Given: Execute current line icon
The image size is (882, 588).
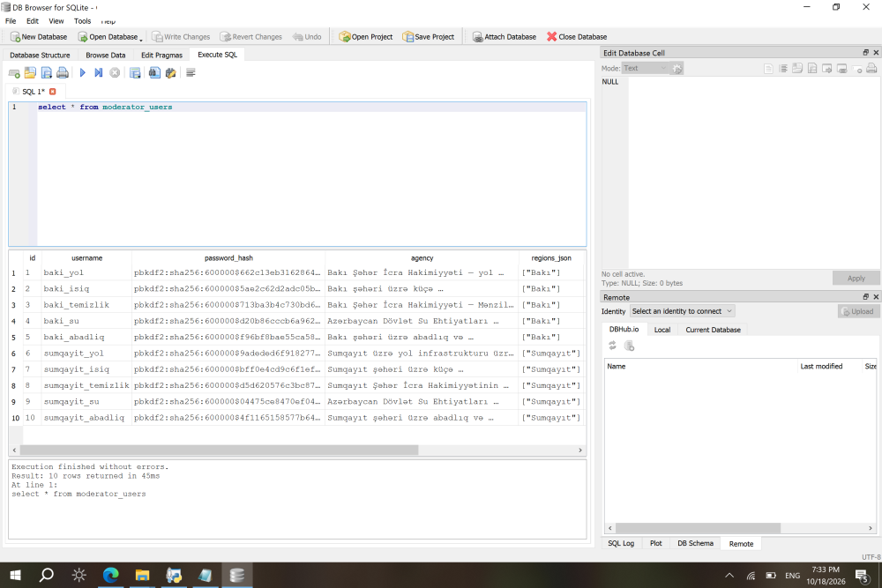Looking at the screenshot, I should 99,73.
